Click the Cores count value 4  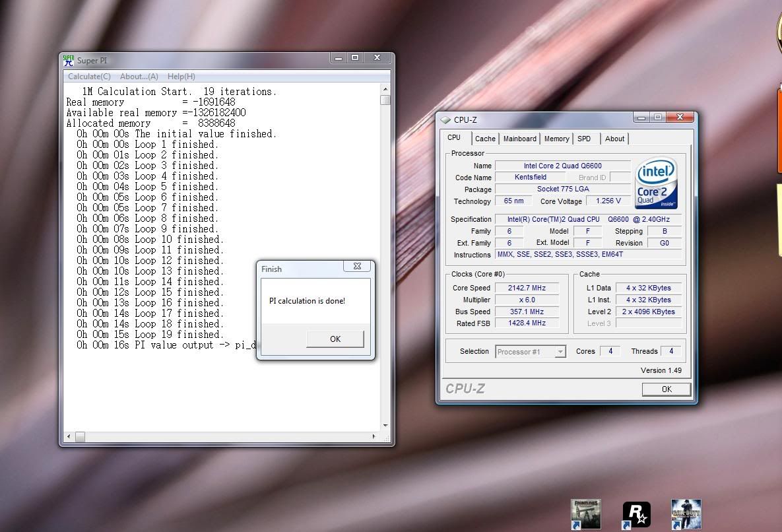coord(610,351)
